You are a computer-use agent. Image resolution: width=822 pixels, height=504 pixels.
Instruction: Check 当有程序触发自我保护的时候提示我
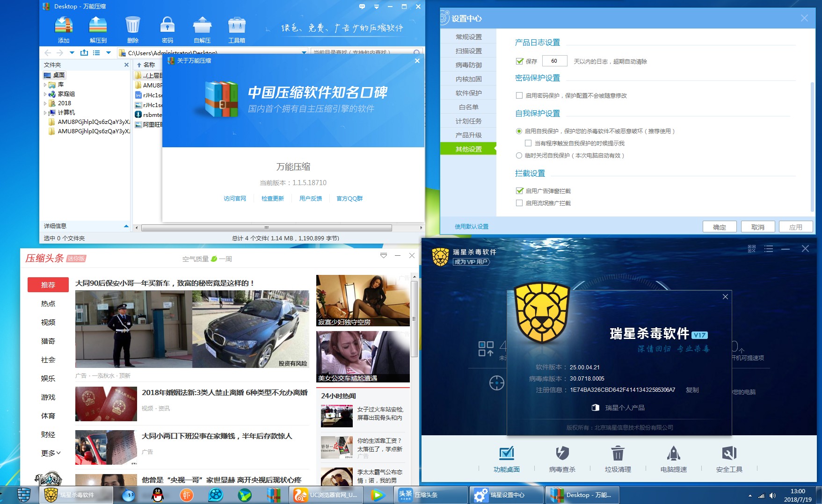point(528,144)
